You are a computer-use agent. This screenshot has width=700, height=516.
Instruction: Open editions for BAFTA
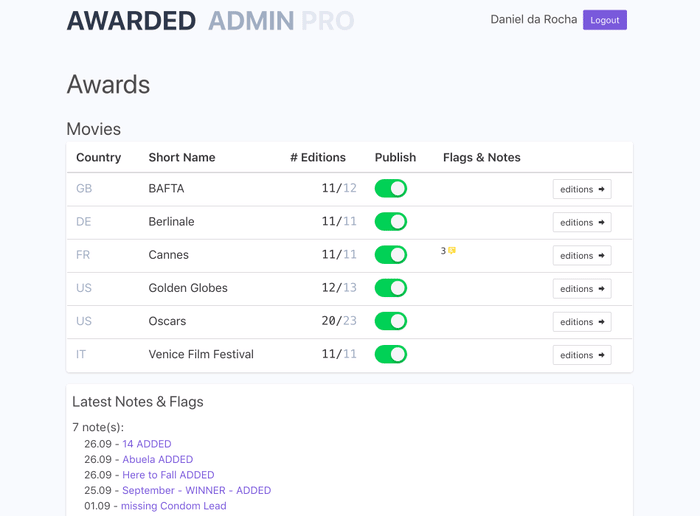tap(582, 189)
